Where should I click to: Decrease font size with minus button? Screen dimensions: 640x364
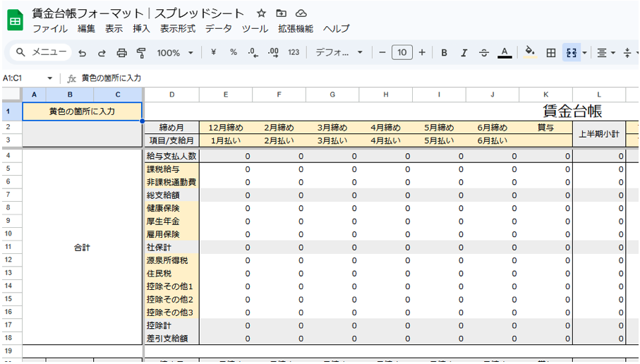[382, 52]
